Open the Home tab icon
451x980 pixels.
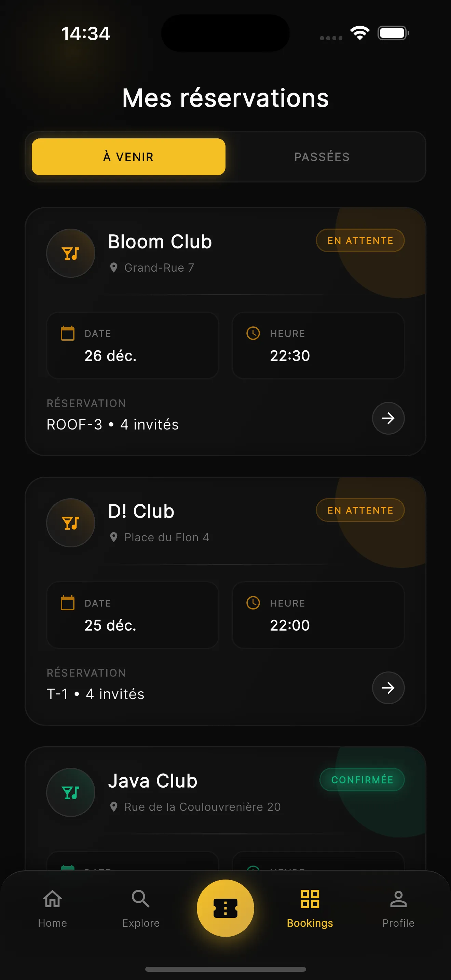[53, 899]
